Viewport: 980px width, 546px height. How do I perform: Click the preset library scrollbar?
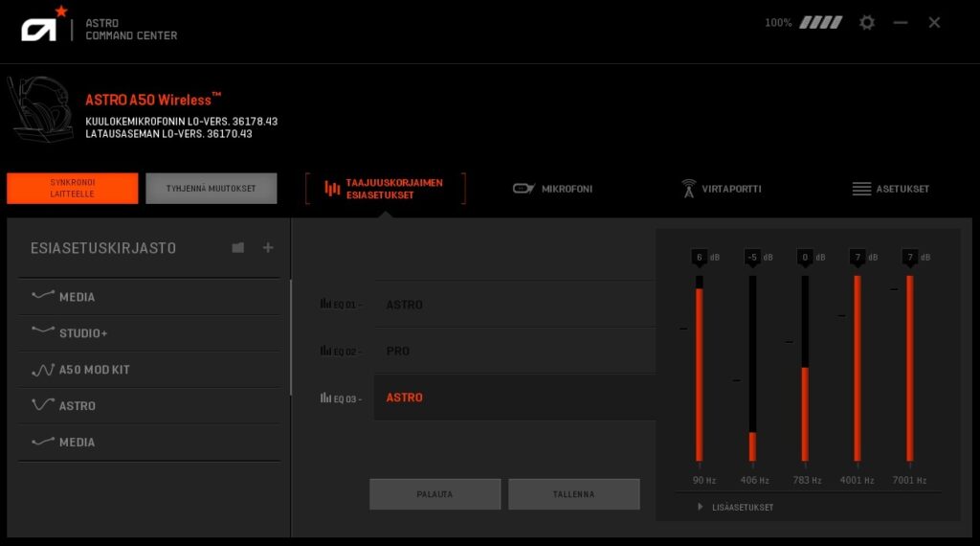point(291,338)
